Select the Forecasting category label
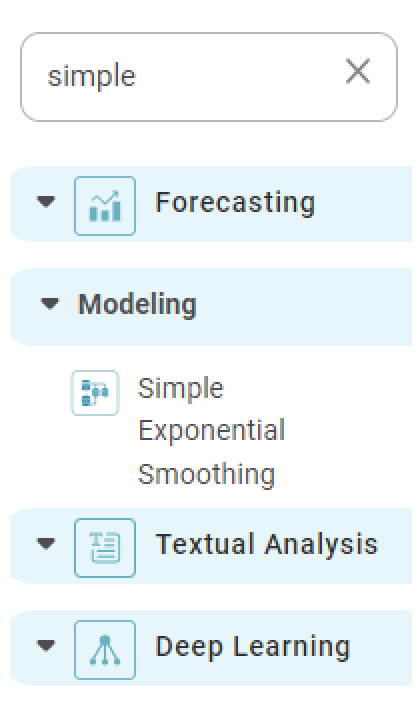 pyautogui.click(x=235, y=202)
